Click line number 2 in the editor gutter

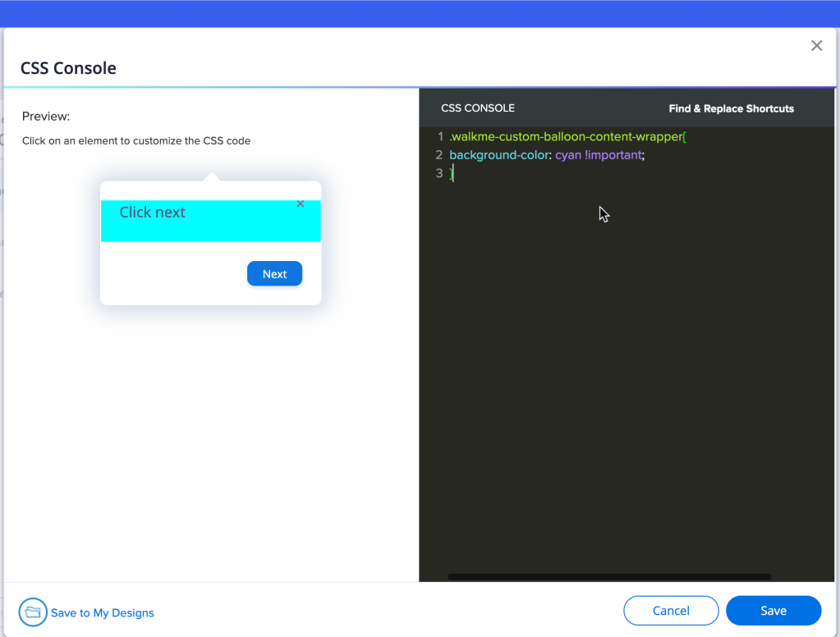click(x=439, y=155)
